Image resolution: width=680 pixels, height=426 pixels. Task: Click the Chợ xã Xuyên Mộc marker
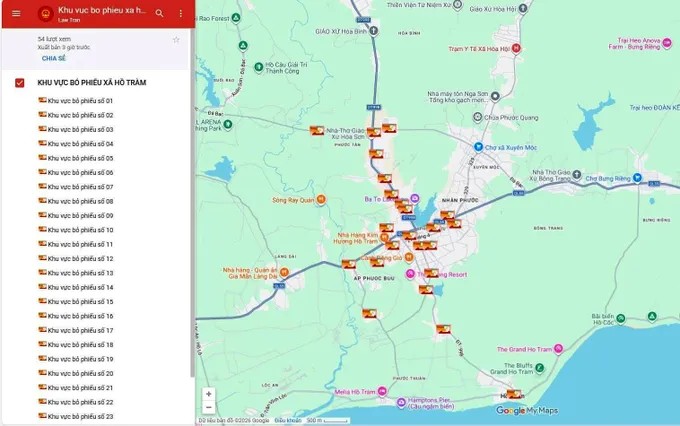coord(477,147)
